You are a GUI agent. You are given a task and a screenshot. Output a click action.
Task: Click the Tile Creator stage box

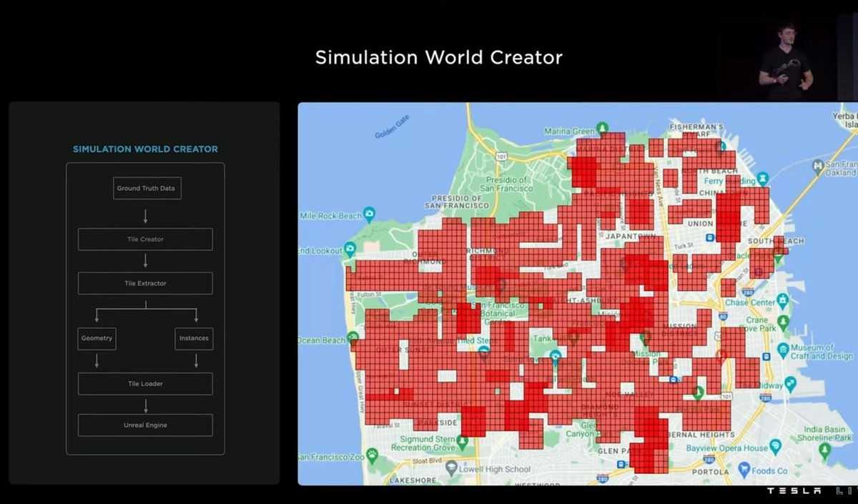(x=145, y=239)
